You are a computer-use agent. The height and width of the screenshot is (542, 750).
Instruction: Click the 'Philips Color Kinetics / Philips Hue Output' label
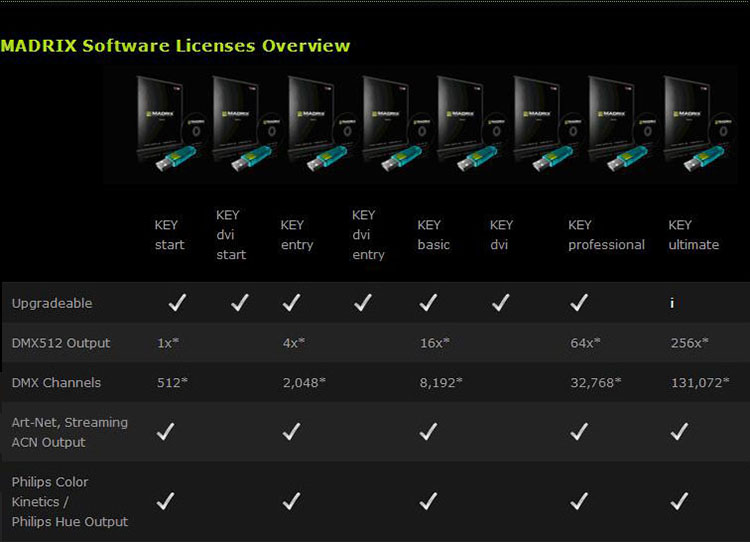pos(70,502)
